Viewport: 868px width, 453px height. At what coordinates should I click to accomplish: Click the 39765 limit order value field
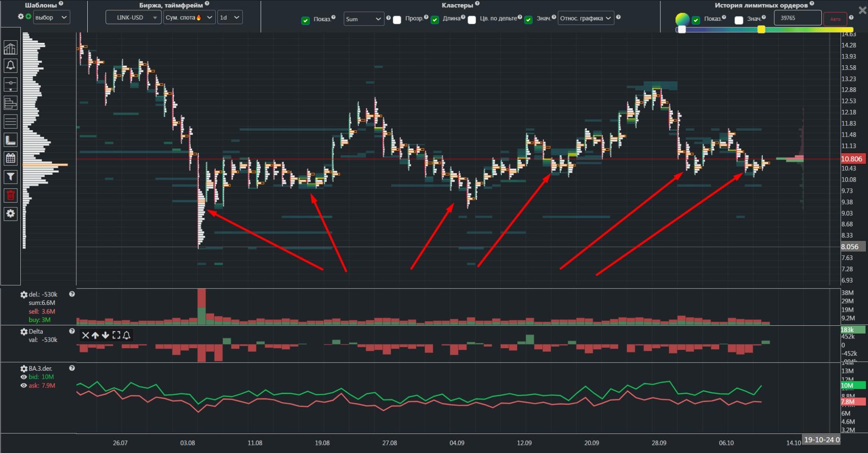point(798,18)
